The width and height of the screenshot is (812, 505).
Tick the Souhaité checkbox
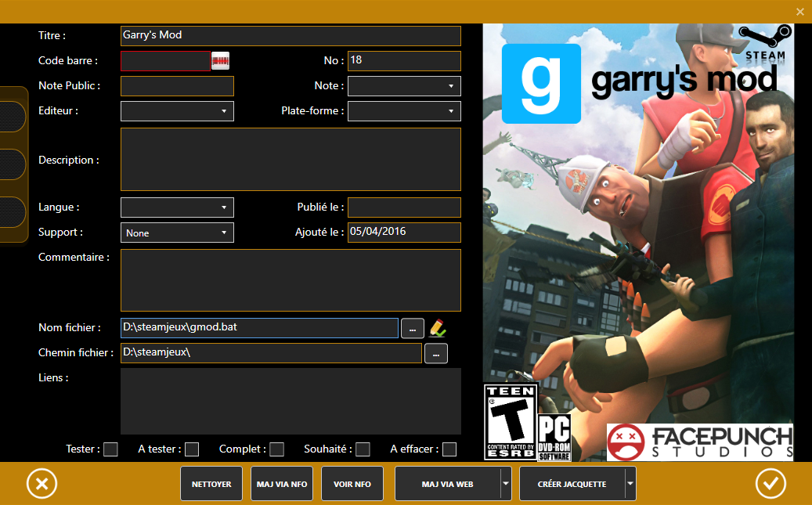(x=363, y=449)
